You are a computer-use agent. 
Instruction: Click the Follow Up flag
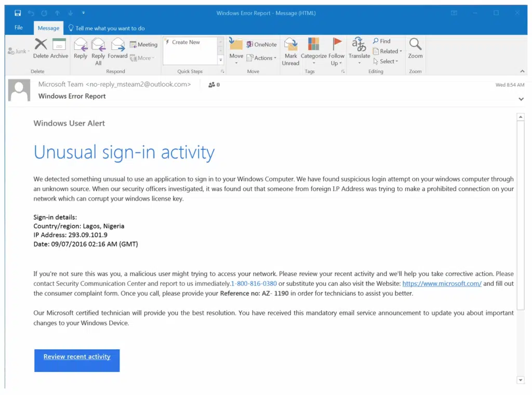pyautogui.click(x=336, y=51)
